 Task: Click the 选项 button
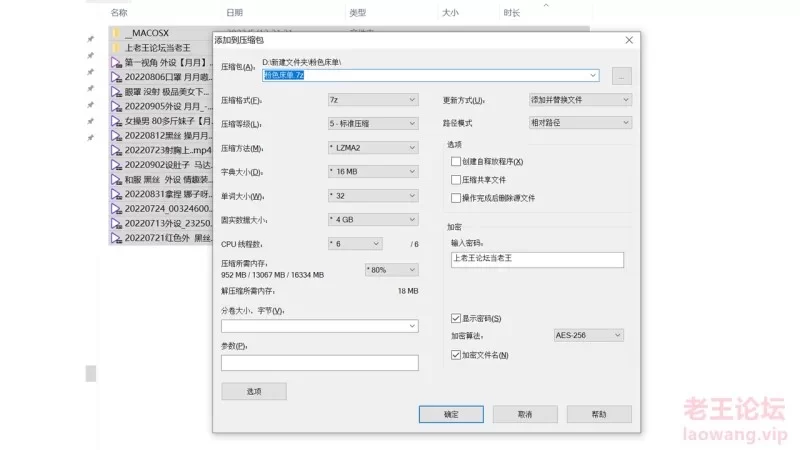coord(254,392)
